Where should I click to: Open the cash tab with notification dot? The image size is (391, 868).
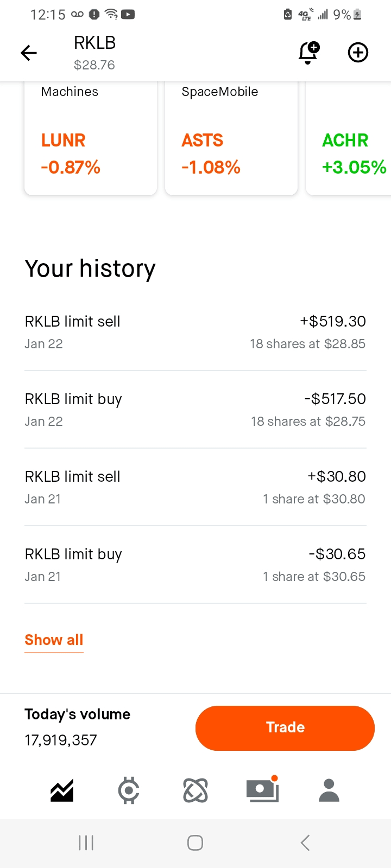(x=262, y=790)
